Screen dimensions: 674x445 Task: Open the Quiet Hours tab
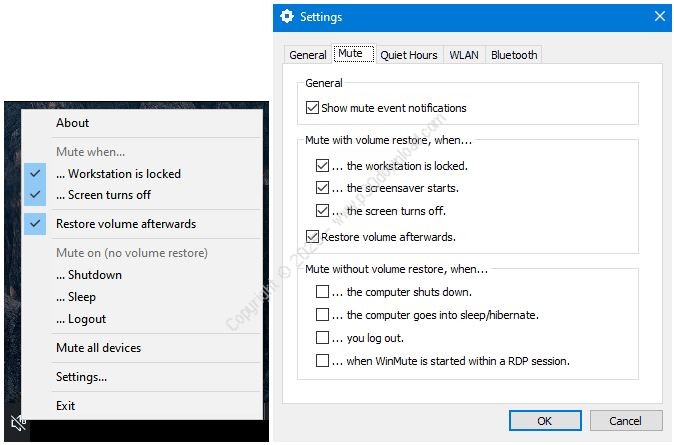click(408, 55)
